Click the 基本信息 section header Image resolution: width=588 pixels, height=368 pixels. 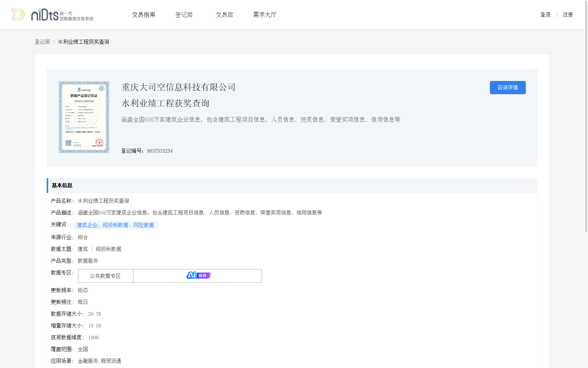[292, 185]
